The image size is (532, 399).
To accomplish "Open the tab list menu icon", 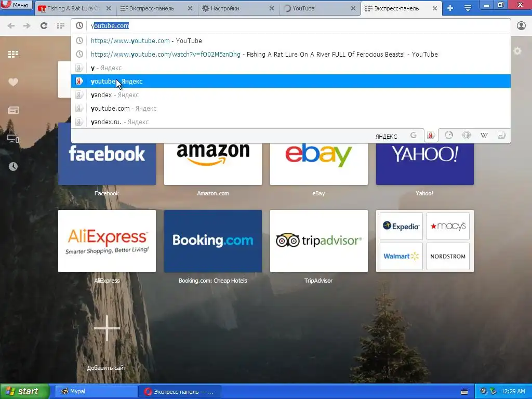I will pyautogui.click(x=468, y=8).
